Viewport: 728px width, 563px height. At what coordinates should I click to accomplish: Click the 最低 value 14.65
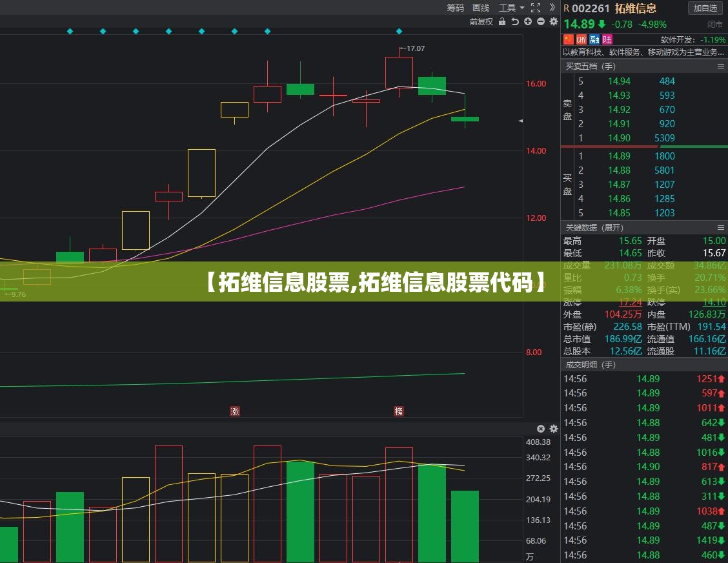pos(630,253)
